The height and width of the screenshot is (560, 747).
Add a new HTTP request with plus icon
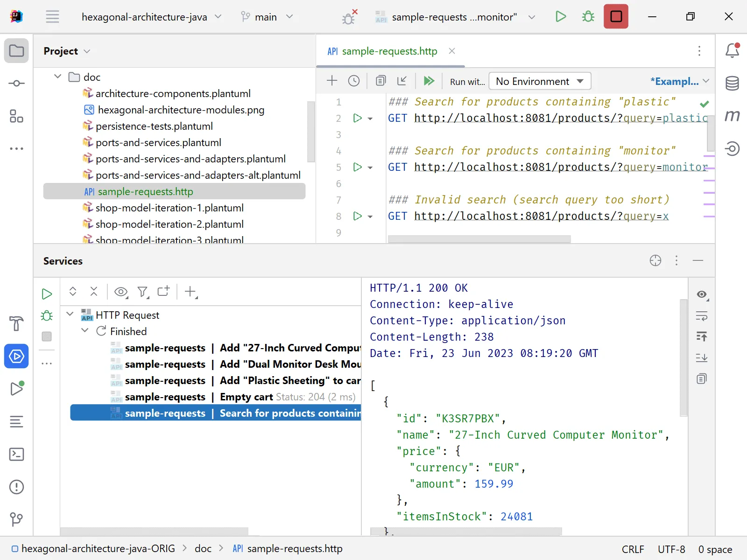click(x=332, y=81)
